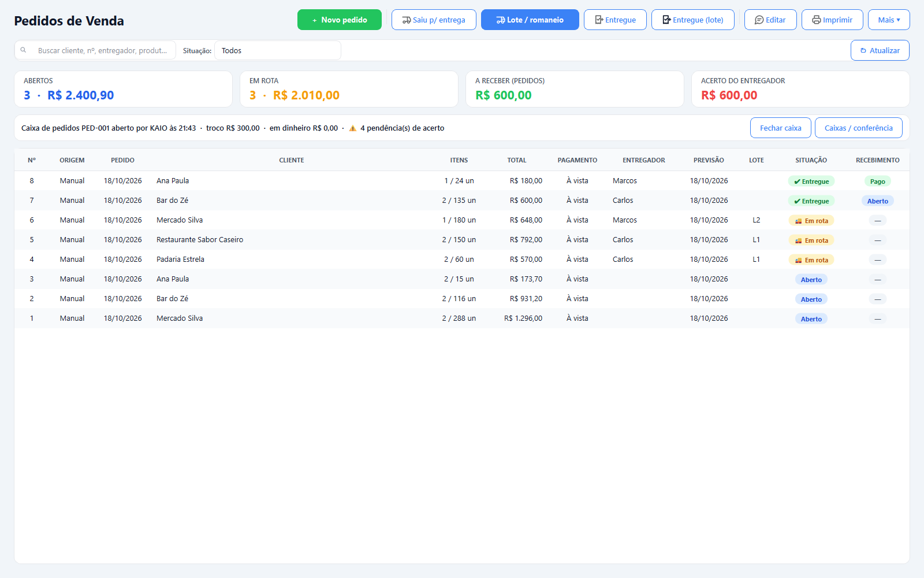Click the refresh icon in Atualizar
This screenshot has width=924, height=578.
pos(863,50)
